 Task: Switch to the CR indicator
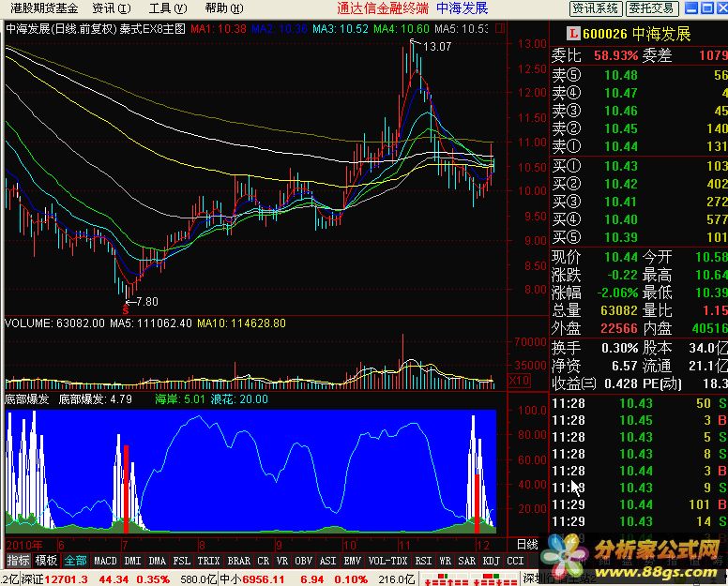pyautogui.click(x=264, y=561)
